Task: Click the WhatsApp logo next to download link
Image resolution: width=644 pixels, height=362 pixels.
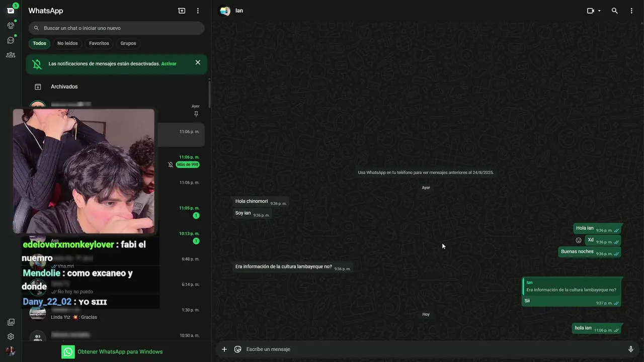Action: 68,352
